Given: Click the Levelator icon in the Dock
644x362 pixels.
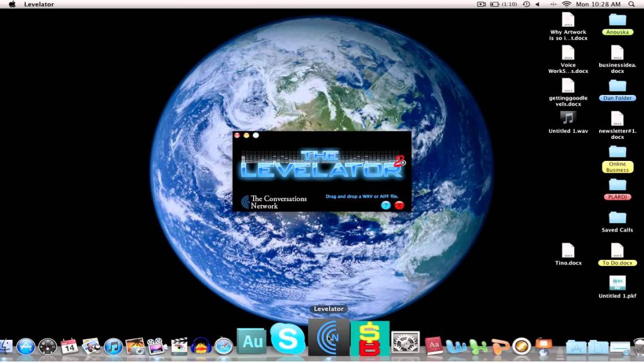Looking at the screenshot, I should [329, 338].
